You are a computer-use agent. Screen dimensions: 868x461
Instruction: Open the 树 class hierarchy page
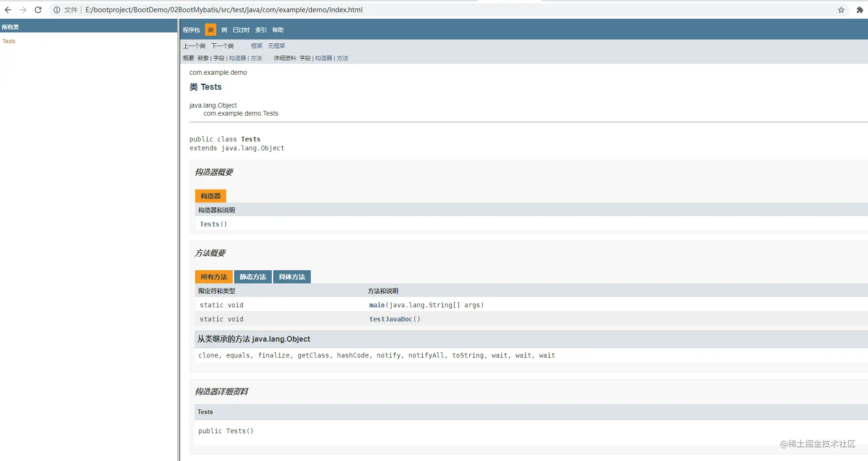pyautogui.click(x=224, y=30)
